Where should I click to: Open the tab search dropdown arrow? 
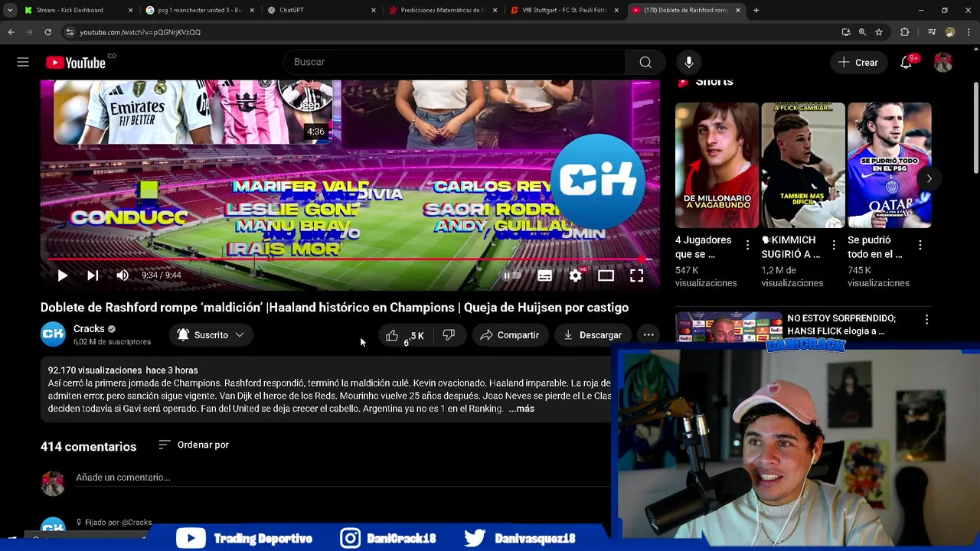click(x=10, y=10)
